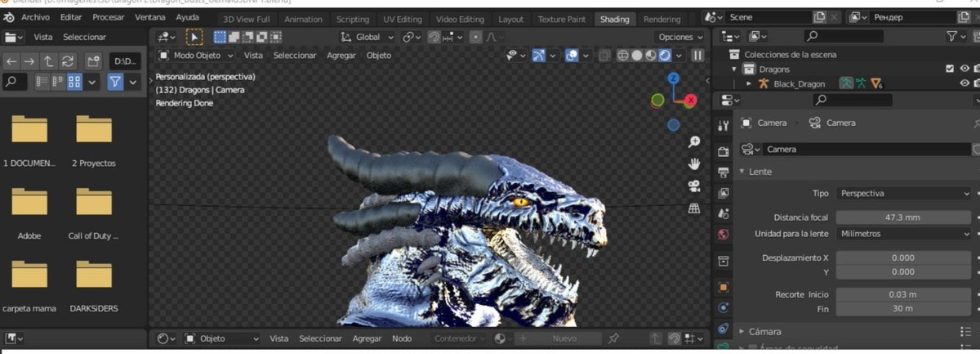Switch to thumbnail display mode
Image resolution: width=980 pixels, height=354 pixels.
(74, 82)
